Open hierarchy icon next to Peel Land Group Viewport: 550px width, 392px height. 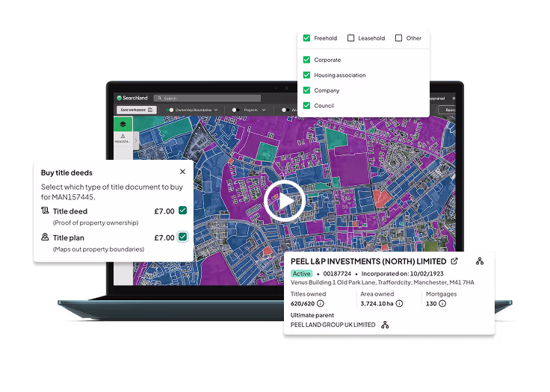tap(385, 325)
